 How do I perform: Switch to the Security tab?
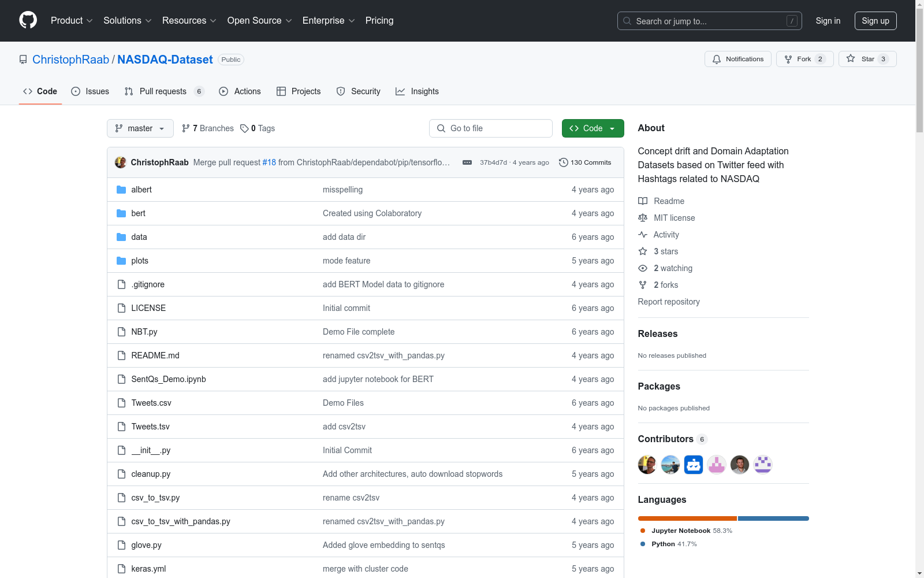coord(358,91)
